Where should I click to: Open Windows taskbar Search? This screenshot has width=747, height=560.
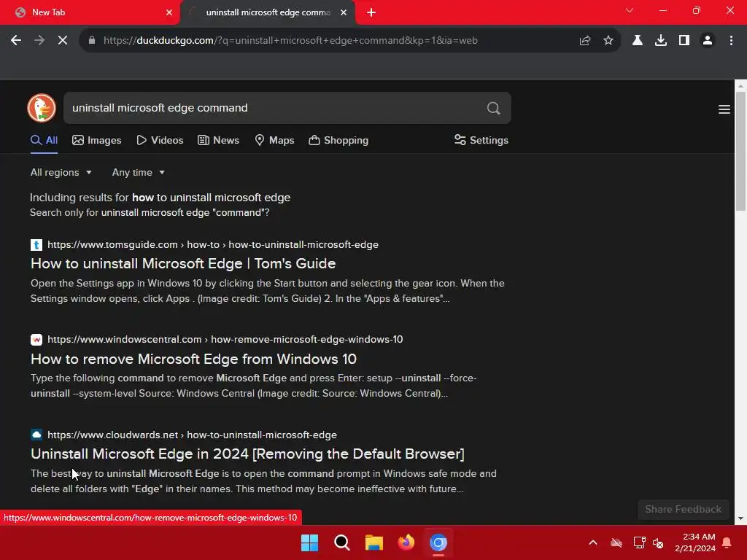point(342,542)
